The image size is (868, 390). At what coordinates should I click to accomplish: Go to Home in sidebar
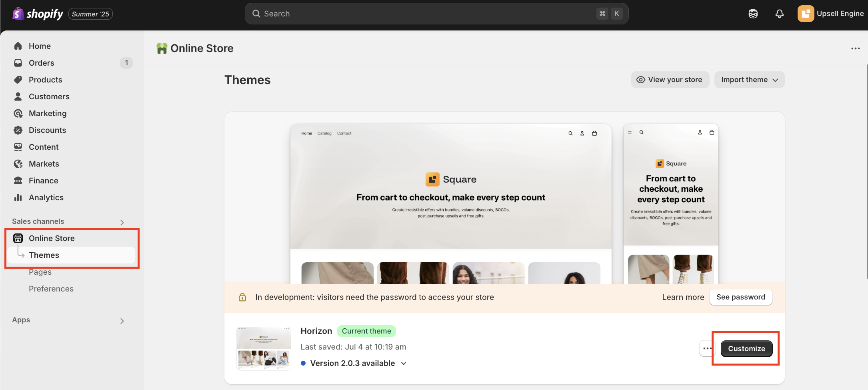40,46
